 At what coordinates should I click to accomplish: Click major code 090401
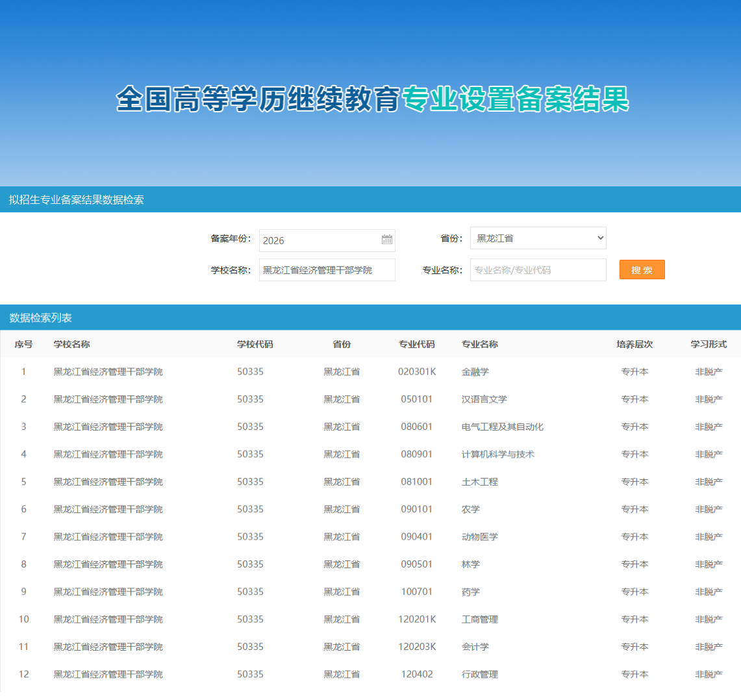[417, 537]
